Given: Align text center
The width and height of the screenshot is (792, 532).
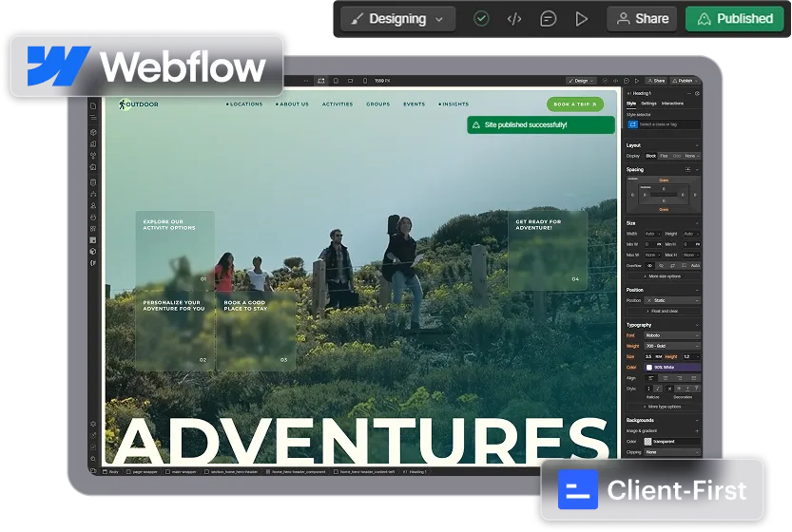Looking at the screenshot, I should click(666, 378).
